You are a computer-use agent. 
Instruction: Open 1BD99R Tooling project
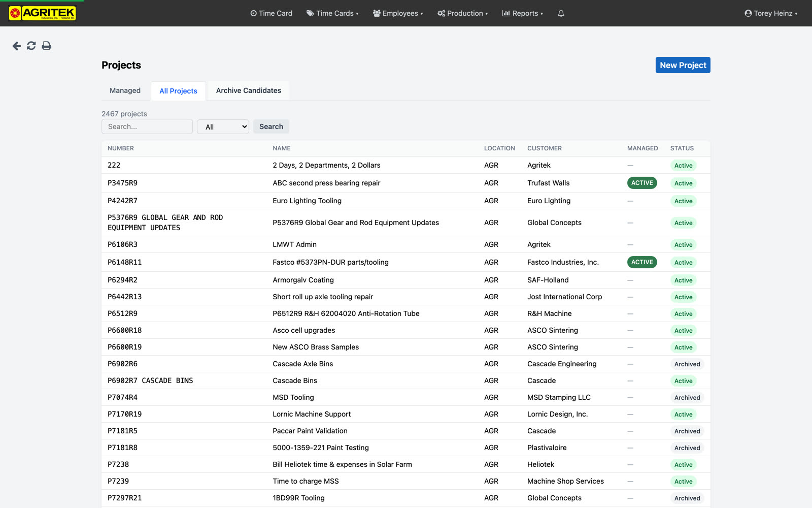click(298, 498)
